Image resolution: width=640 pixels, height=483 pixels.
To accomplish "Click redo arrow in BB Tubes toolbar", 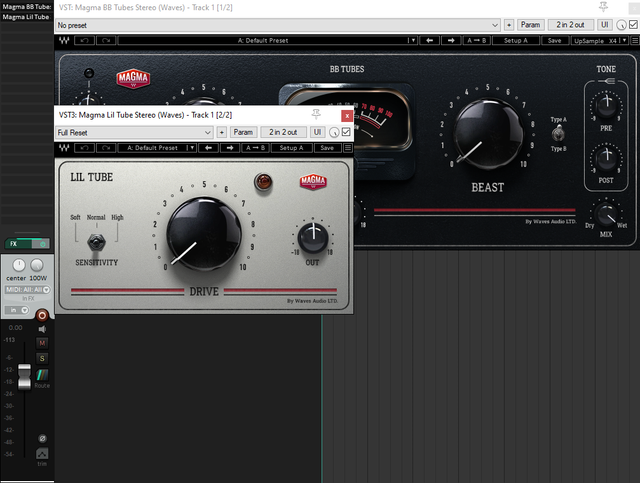I will (106, 40).
